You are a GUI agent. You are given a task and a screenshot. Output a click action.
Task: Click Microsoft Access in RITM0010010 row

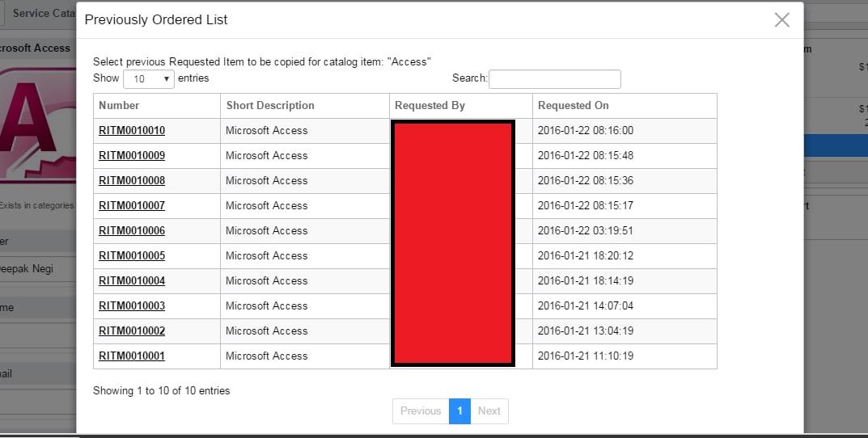coord(267,131)
